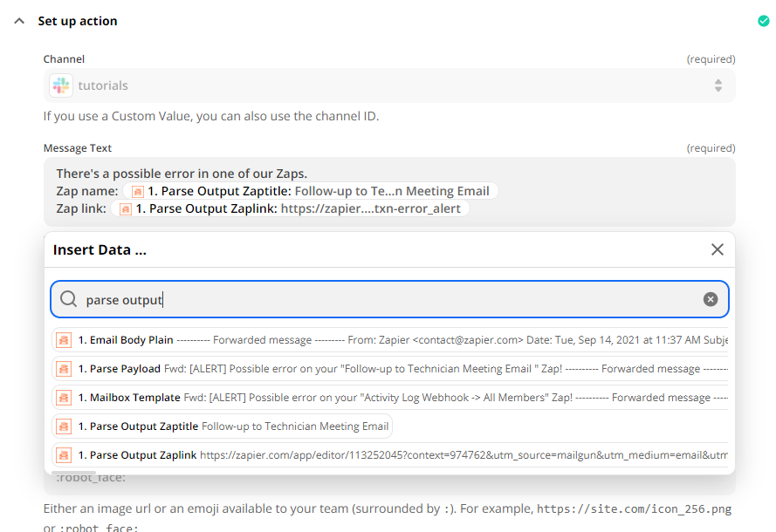Click the email icon beside Mailbox Template

pyautogui.click(x=64, y=398)
